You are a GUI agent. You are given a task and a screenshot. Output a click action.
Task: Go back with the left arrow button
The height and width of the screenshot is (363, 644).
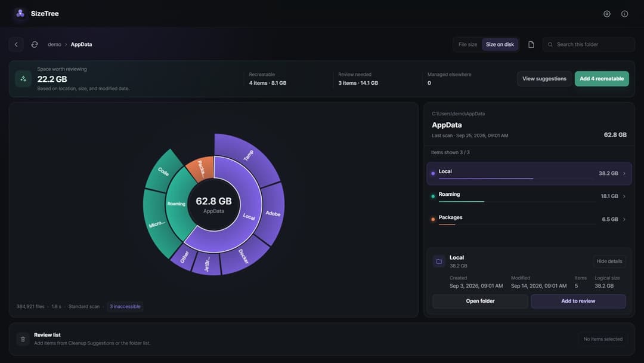coord(16,44)
